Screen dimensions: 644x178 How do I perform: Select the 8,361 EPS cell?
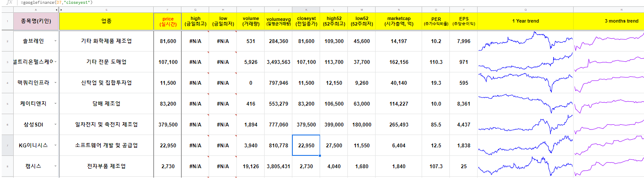463,104
